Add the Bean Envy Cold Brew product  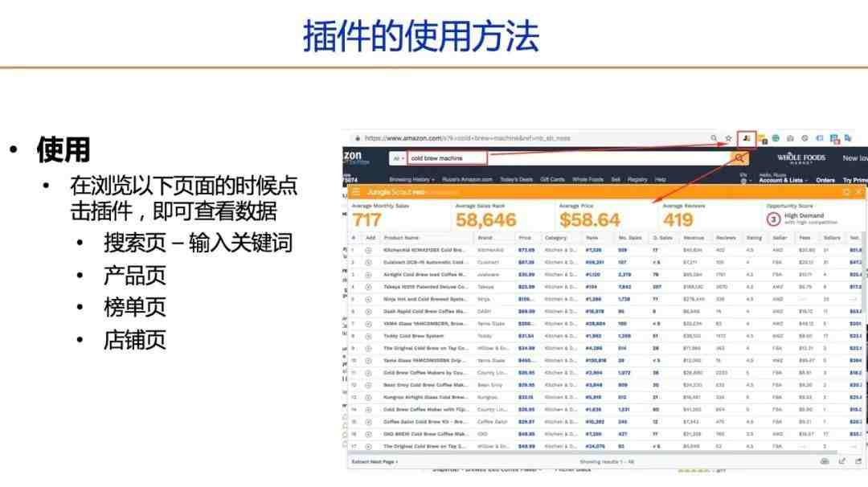[x=369, y=385]
